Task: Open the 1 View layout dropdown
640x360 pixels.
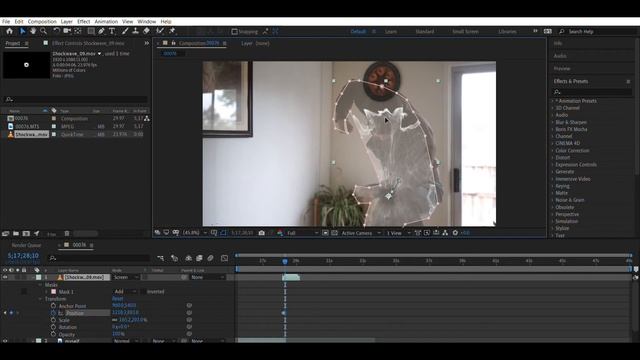Action: pos(398,233)
